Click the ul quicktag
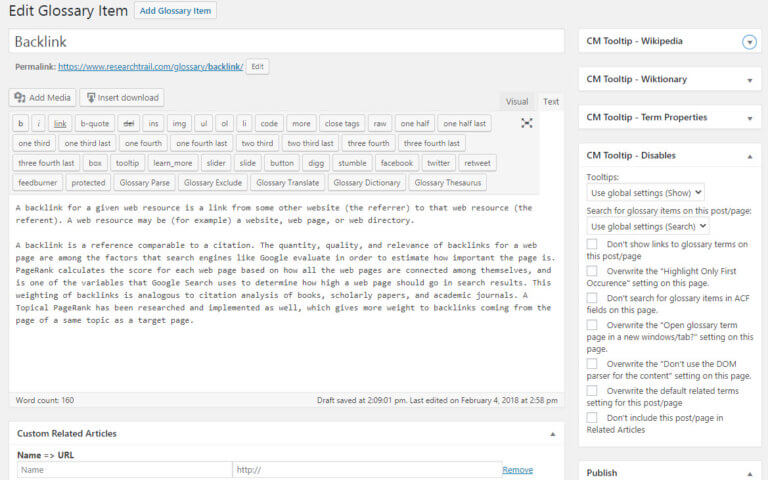The width and height of the screenshot is (768, 480). (x=204, y=123)
